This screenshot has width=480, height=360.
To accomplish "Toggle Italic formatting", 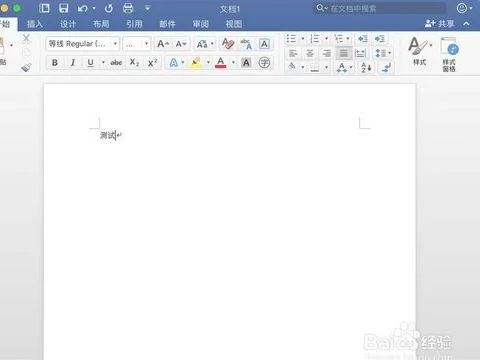I will point(73,62).
